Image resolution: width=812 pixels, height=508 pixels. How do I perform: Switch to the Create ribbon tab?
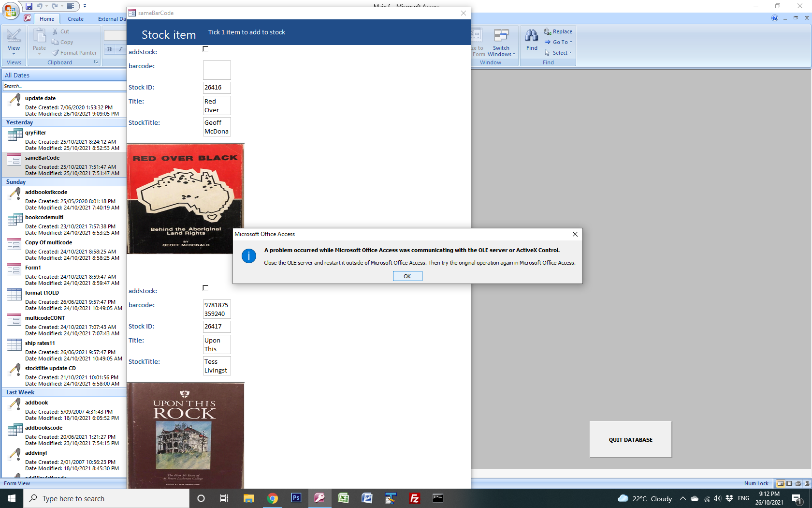(75, 19)
